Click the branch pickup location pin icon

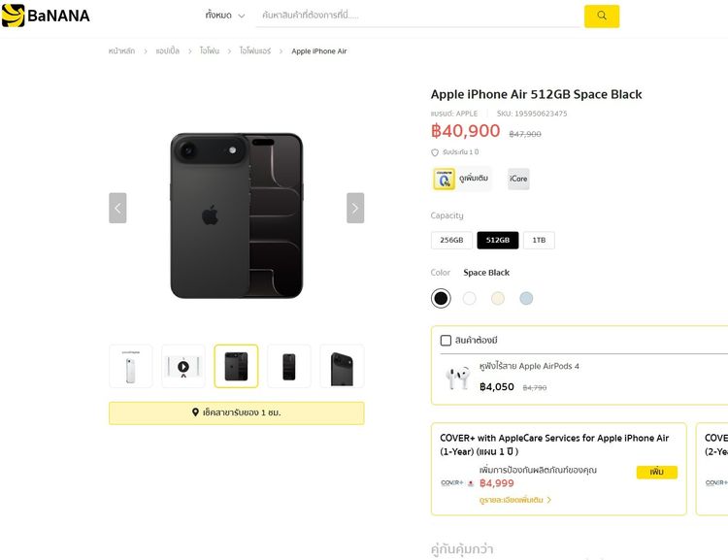point(196,412)
